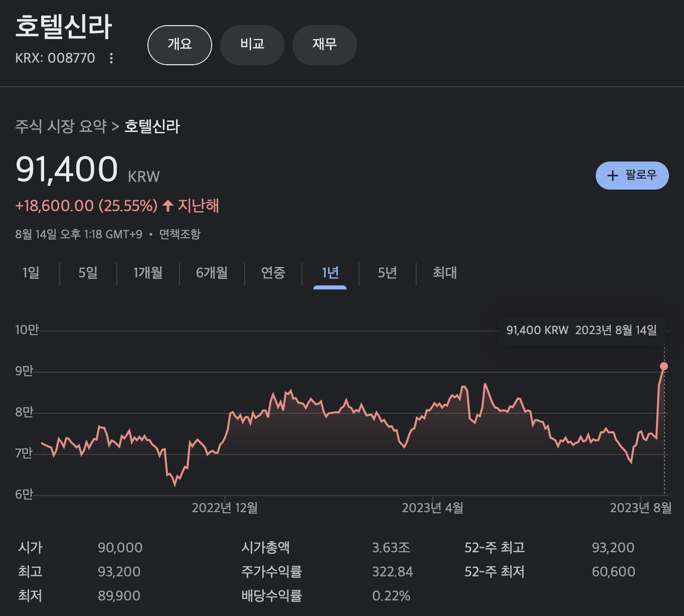
Task: Click the tooltip showing 91,400 KRW 2023년 8월 14일
Action: [582, 330]
